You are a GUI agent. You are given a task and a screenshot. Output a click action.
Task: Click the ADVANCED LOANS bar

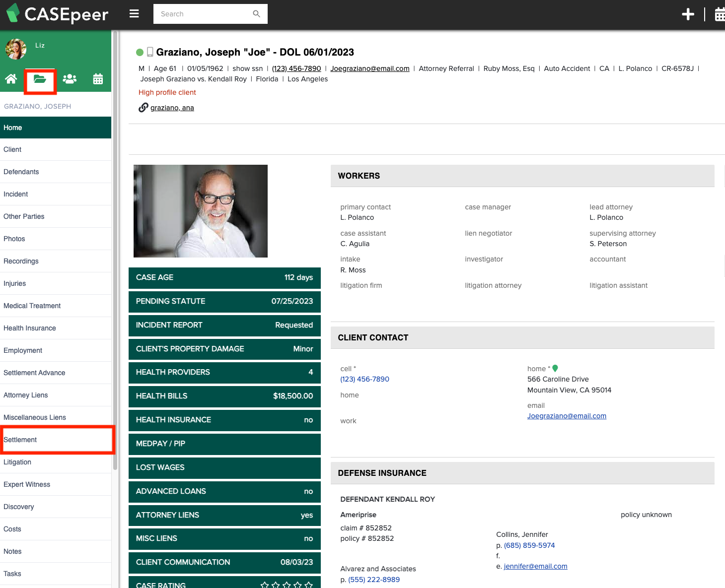click(224, 491)
